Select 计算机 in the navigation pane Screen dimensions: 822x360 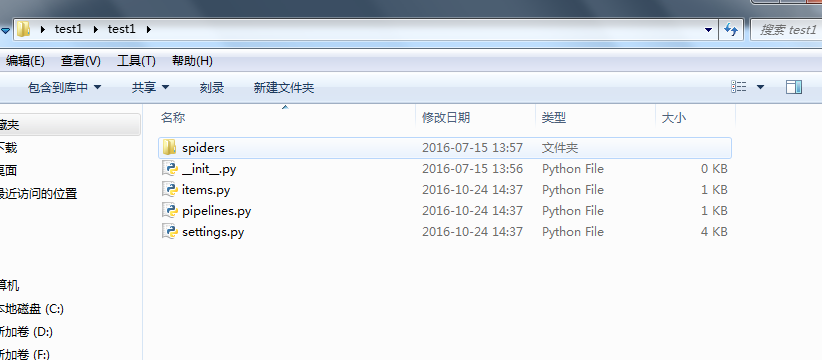9,286
